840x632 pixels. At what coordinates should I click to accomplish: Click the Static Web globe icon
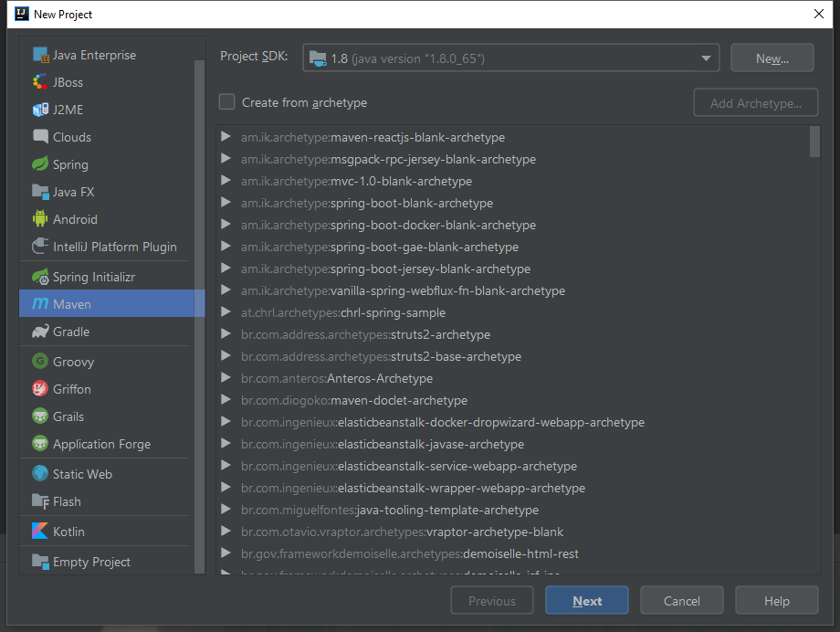click(x=40, y=473)
